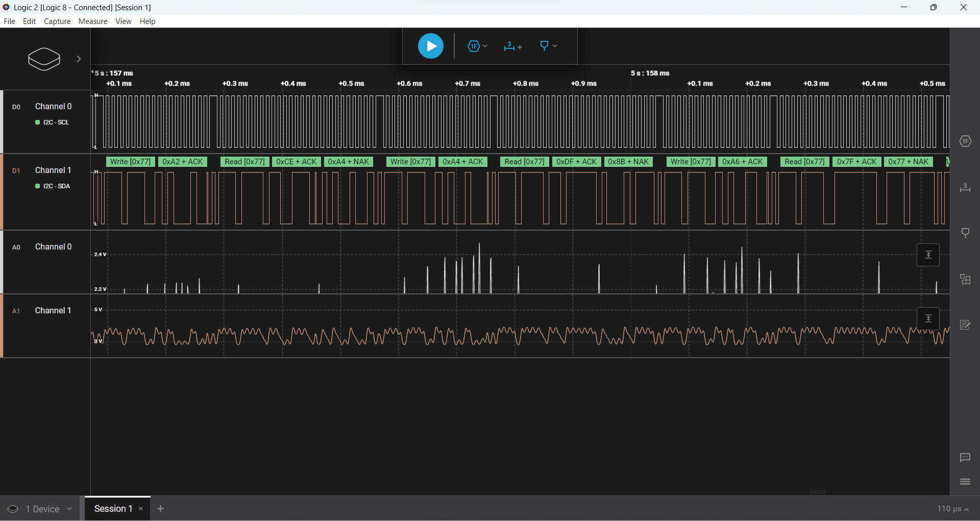Image resolution: width=980 pixels, height=521 pixels.
Task: Select the 0x77 + NAK bubble
Action: 908,162
